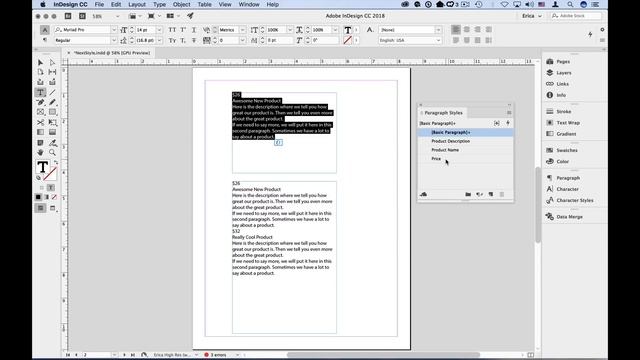This screenshot has width=640, height=360.
Task: Open the language English: USA dropdown
Action: pyautogui.click(x=438, y=40)
